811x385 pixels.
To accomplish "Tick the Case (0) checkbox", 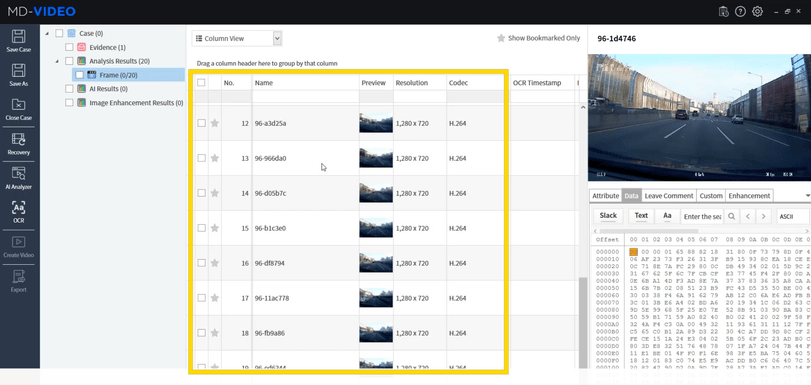I will tap(59, 33).
